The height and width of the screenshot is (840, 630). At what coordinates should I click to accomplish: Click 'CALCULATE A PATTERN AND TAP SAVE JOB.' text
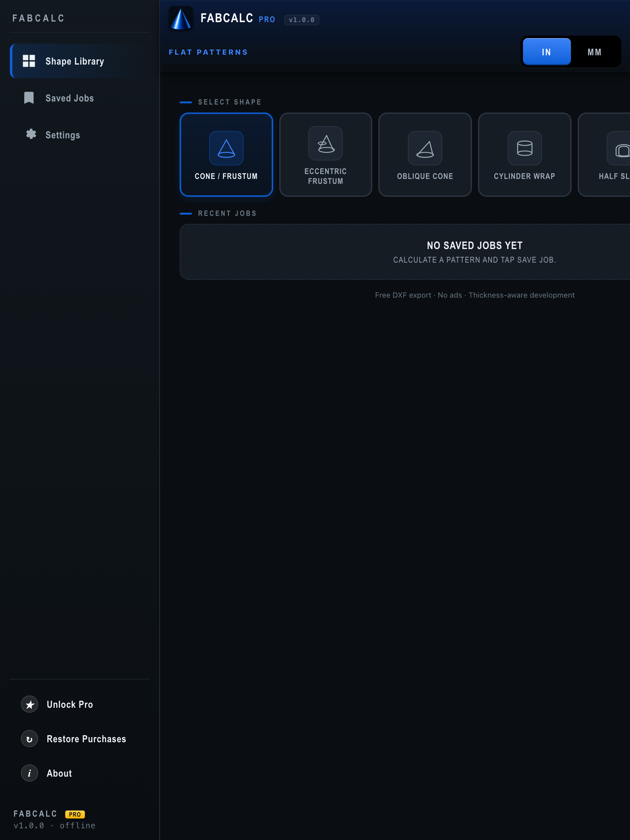click(475, 260)
